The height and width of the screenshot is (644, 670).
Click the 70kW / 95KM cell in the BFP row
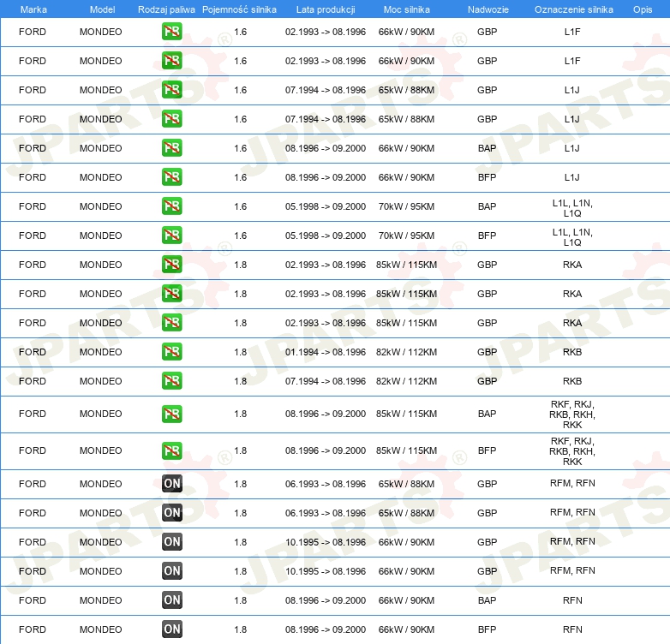click(x=406, y=236)
